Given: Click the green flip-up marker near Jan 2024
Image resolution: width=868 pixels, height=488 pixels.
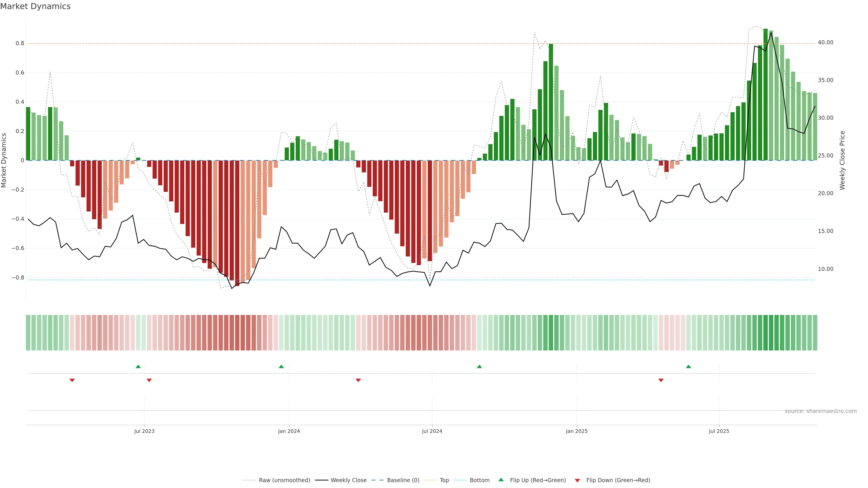Looking at the screenshot, I should point(281,366).
